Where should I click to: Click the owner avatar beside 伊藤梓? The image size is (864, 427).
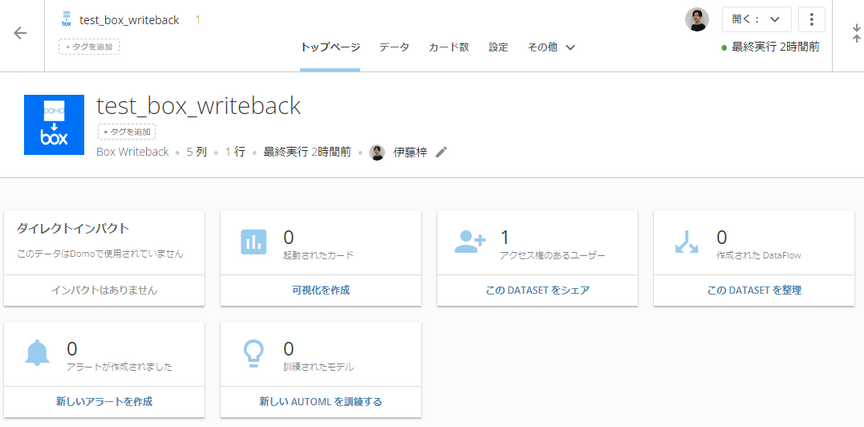tap(377, 153)
